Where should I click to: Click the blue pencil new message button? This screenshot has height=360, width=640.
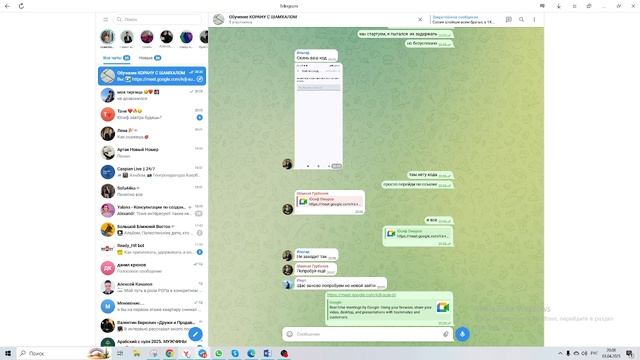(x=196, y=334)
